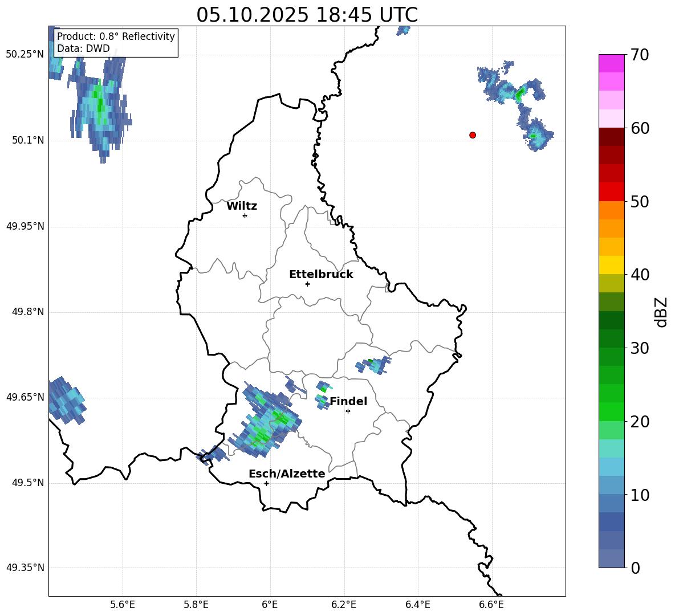Image resolution: width=675 pixels, height=616 pixels.
Task: Click the latitude label 50.1°N
Action: tap(28, 140)
